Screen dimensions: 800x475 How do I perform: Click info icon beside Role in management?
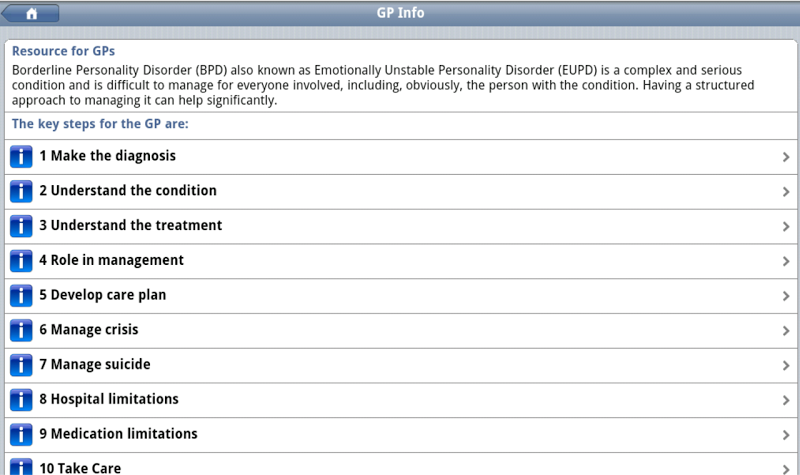pos(21,261)
